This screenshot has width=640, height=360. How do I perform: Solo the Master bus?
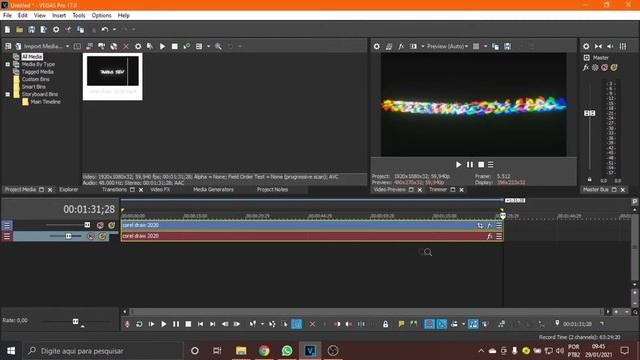point(614,68)
